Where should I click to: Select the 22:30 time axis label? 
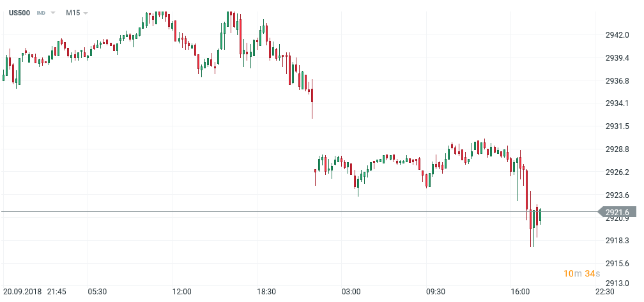coord(604,292)
